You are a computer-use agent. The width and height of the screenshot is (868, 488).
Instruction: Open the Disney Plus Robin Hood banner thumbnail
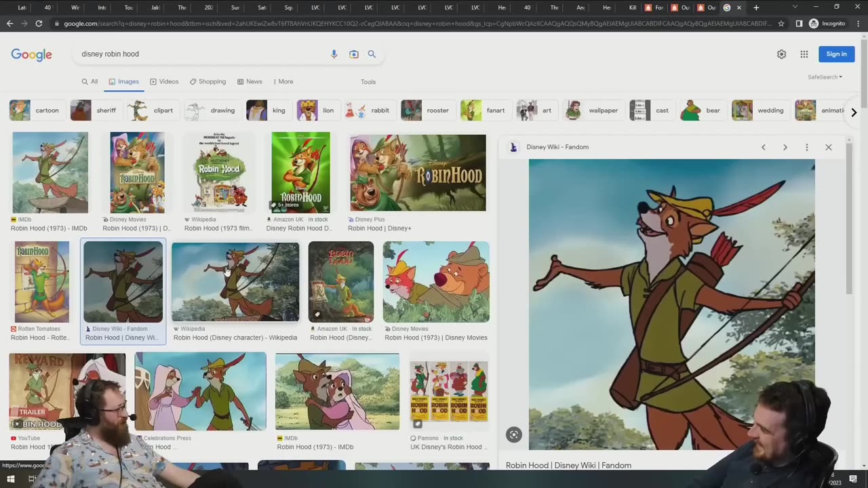point(418,173)
